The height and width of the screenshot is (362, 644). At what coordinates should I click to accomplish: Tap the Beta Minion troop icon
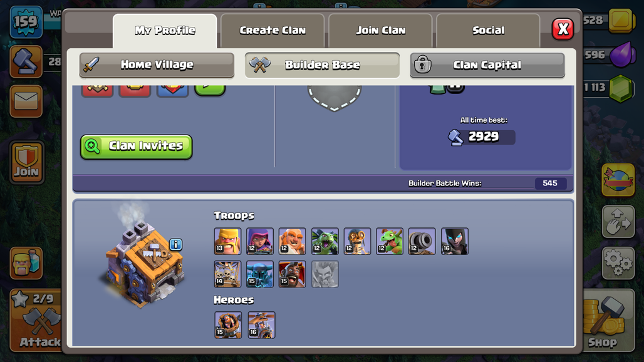[325, 241]
